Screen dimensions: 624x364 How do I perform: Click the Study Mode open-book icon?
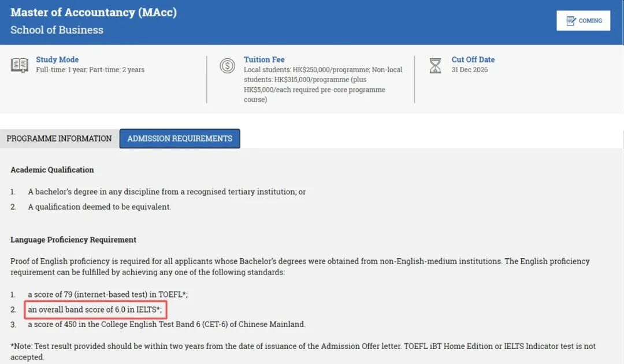[20, 65]
